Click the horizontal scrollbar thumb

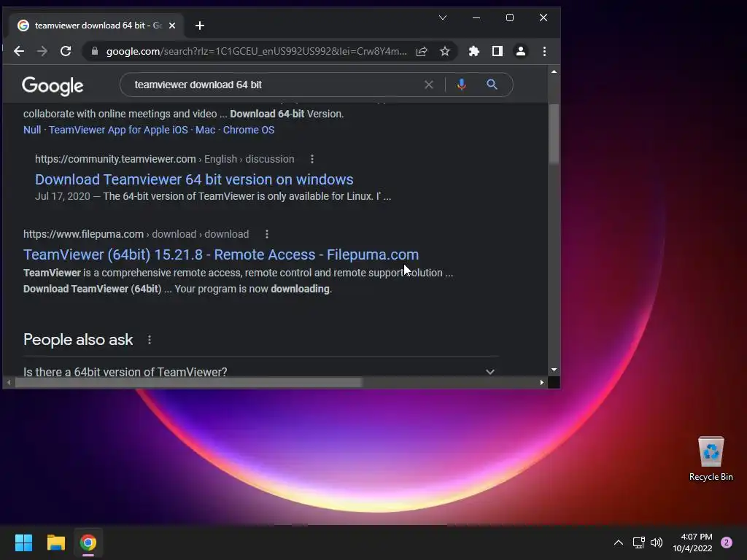(x=188, y=382)
